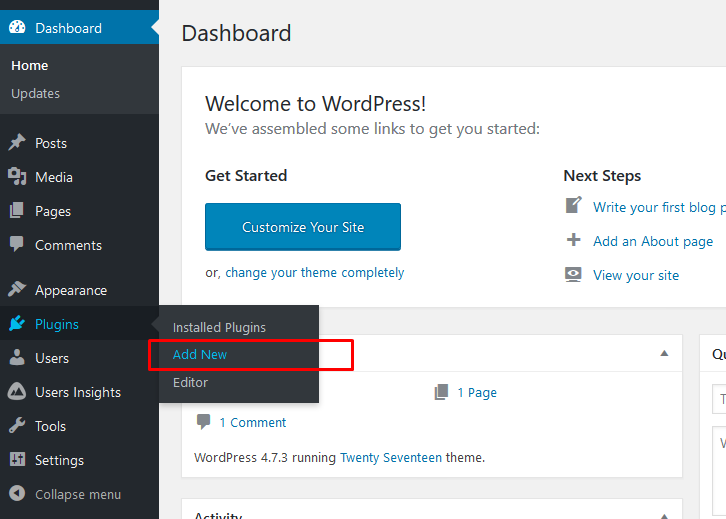Click the Tools wrench icon
726x519 pixels.
[17, 425]
